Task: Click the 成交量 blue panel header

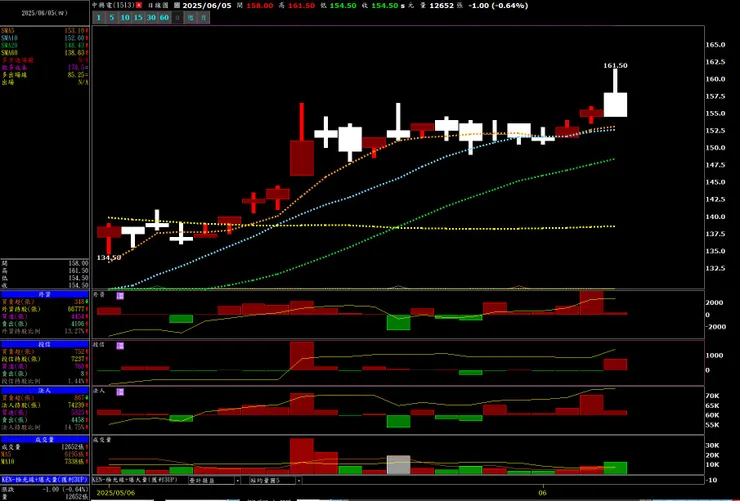Action: point(44,440)
